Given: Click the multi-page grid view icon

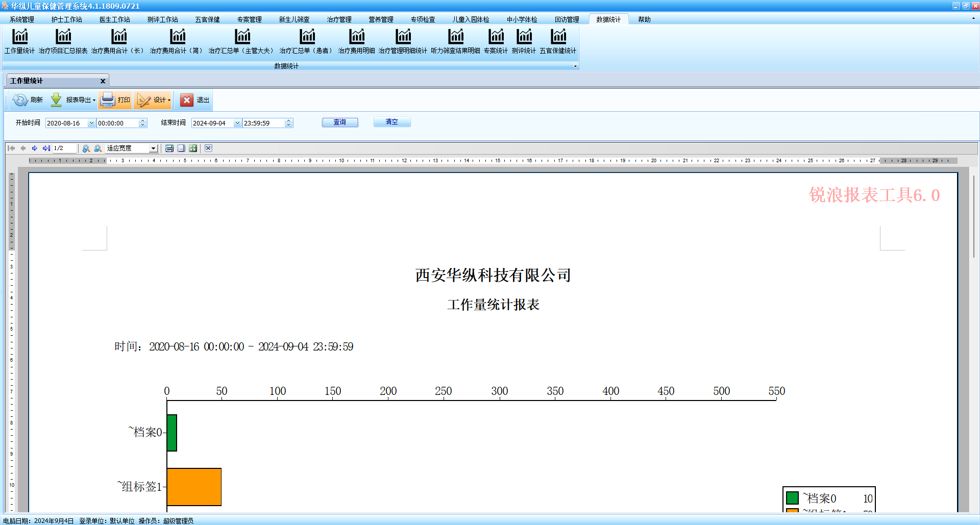Looking at the screenshot, I should (193, 148).
